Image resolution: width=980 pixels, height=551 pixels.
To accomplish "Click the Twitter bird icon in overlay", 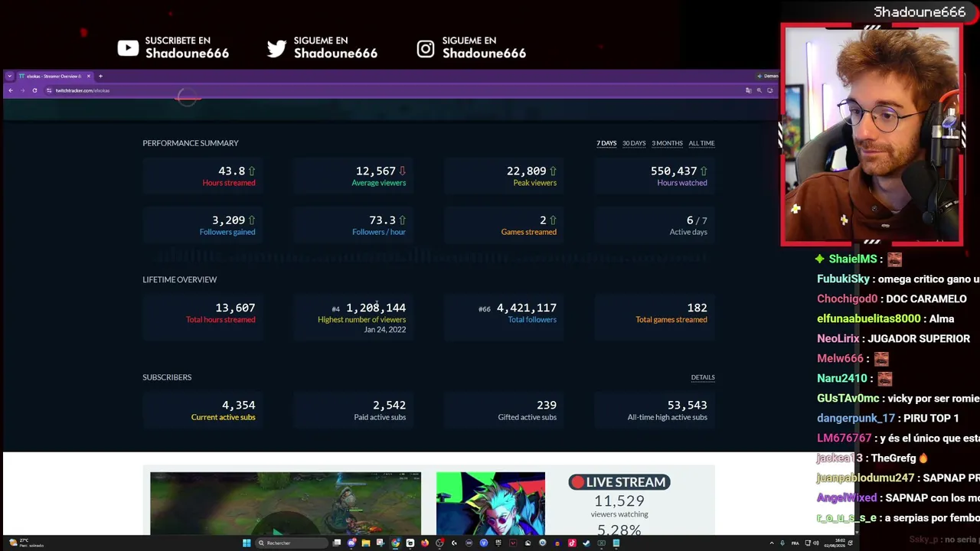I will (276, 47).
